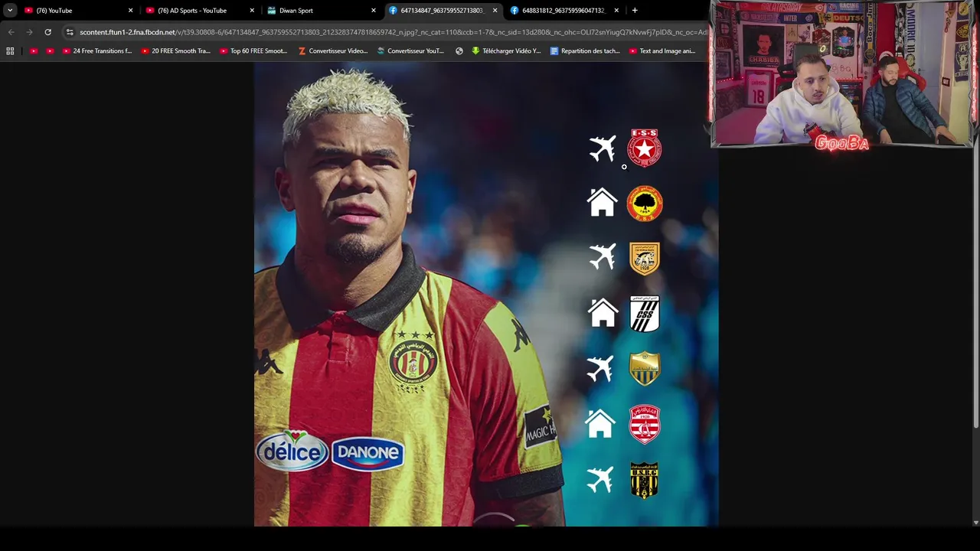The image size is (980, 551).
Task: Go back to previous page
Action: click(11, 32)
